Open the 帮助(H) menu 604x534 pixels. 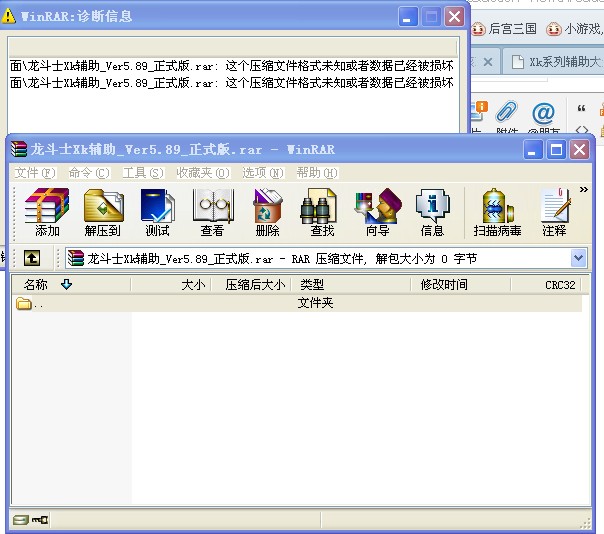click(317, 173)
